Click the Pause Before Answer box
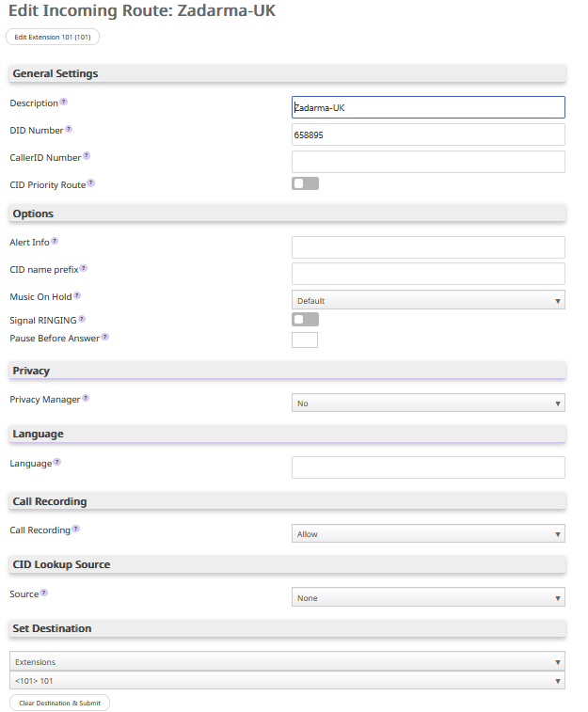 tap(305, 340)
